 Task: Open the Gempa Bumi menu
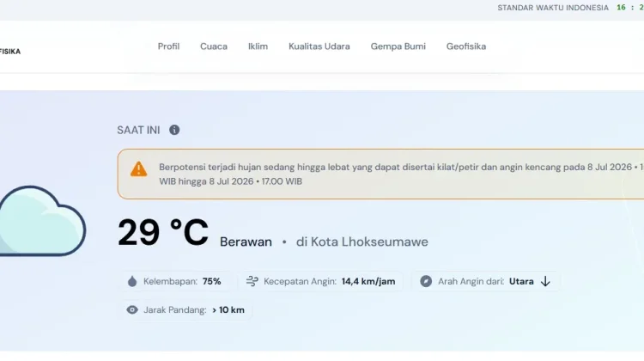[398, 46]
